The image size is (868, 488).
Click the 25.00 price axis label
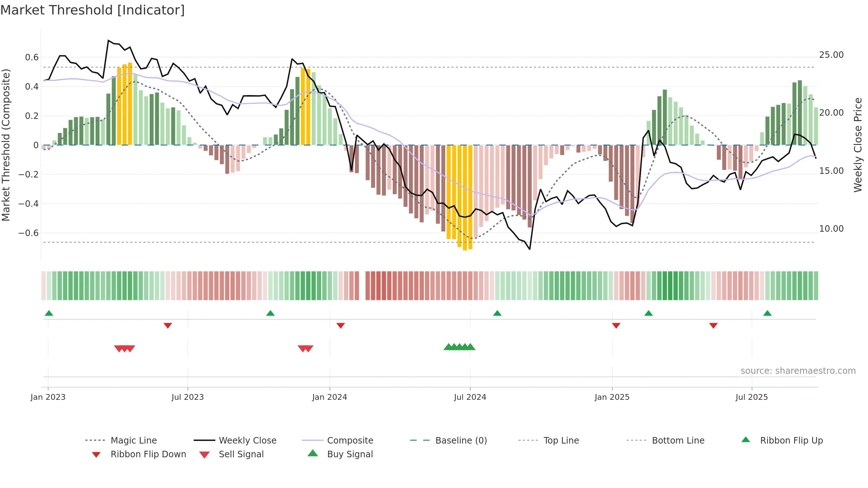(831, 55)
